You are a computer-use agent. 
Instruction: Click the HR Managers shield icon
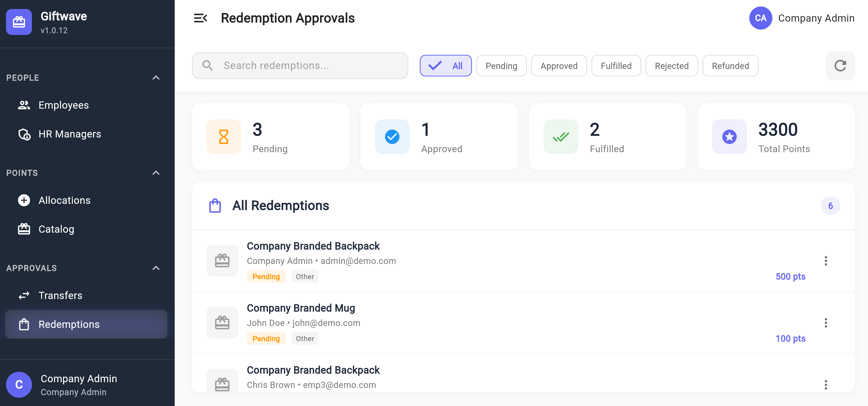(x=24, y=134)
